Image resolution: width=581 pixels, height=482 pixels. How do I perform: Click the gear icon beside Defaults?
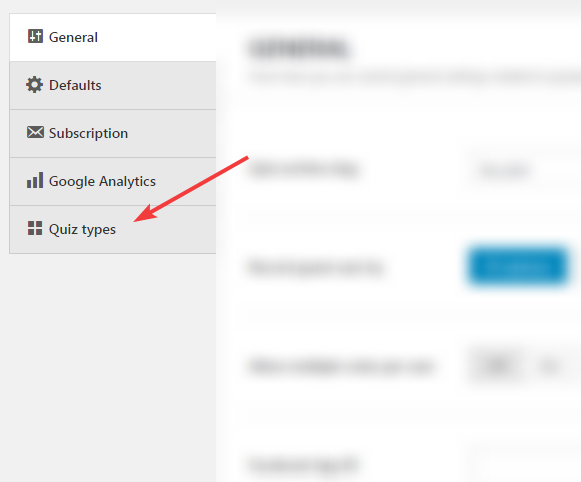pos(34,84)
